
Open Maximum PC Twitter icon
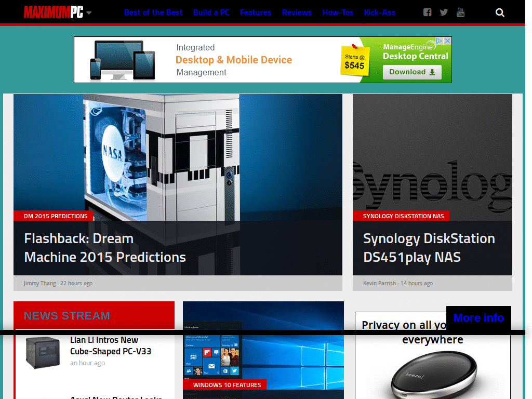tap(444, 12)
